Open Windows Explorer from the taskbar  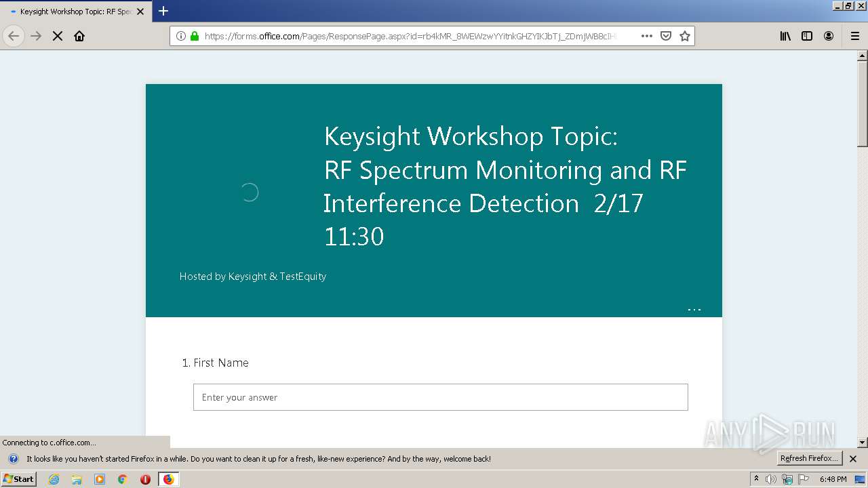77,479
